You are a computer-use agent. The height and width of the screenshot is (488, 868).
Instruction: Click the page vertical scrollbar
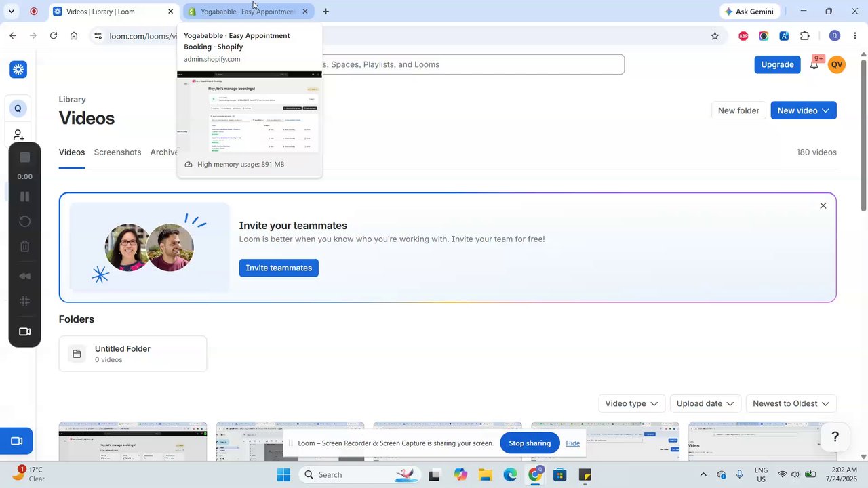(863, 136)
